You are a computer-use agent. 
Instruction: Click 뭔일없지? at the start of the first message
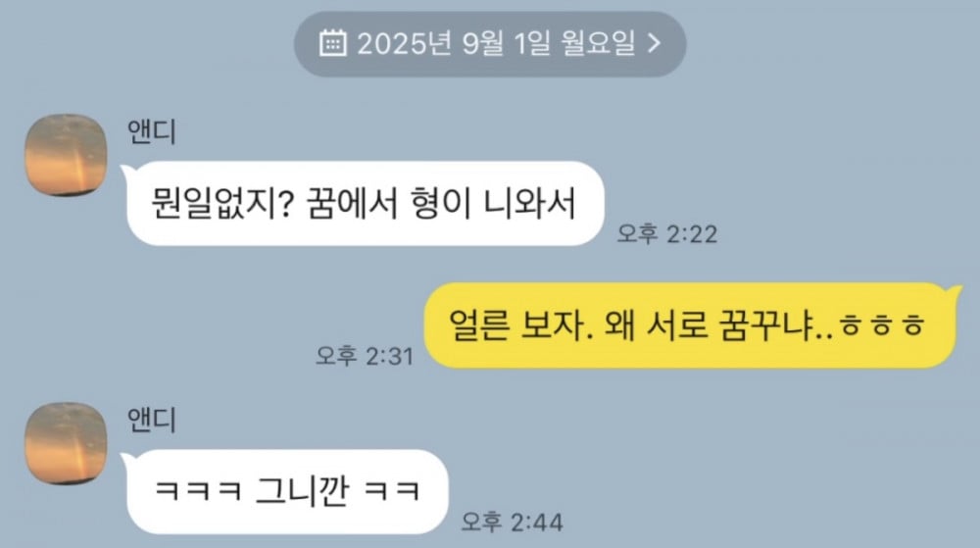tap(222, 204)
